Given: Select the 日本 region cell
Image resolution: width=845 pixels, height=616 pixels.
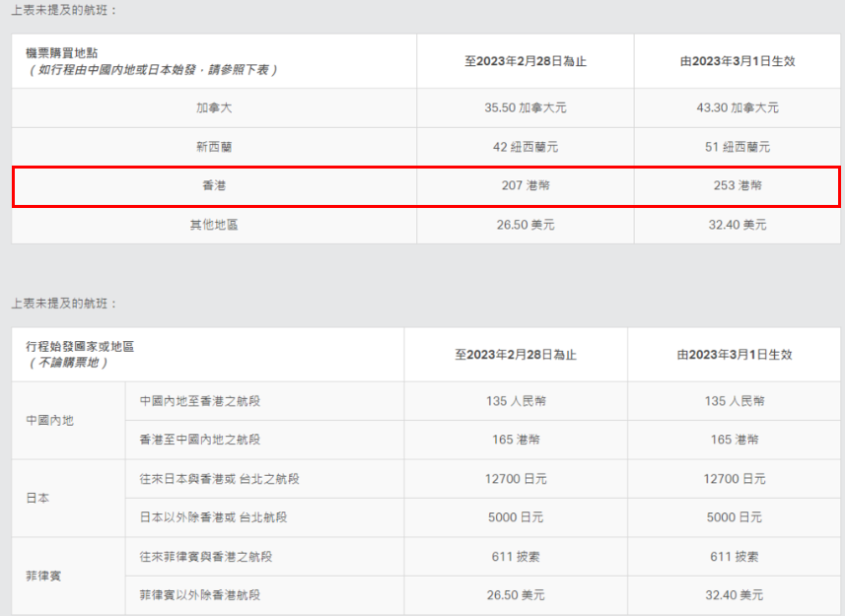Looking at the screenshot, I should (37, 498).
